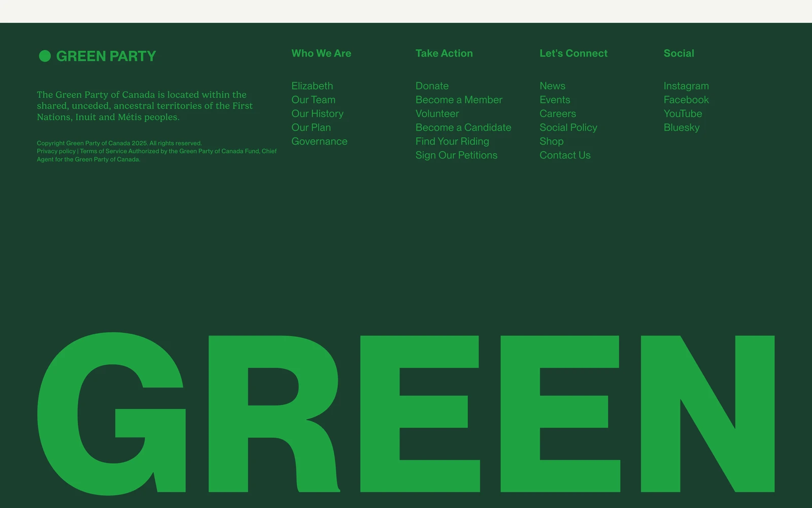Image resolution: width=812 pixels, height=508 pixels.
Task: Click the Bluesky link
Action: (x=682, y=128)
